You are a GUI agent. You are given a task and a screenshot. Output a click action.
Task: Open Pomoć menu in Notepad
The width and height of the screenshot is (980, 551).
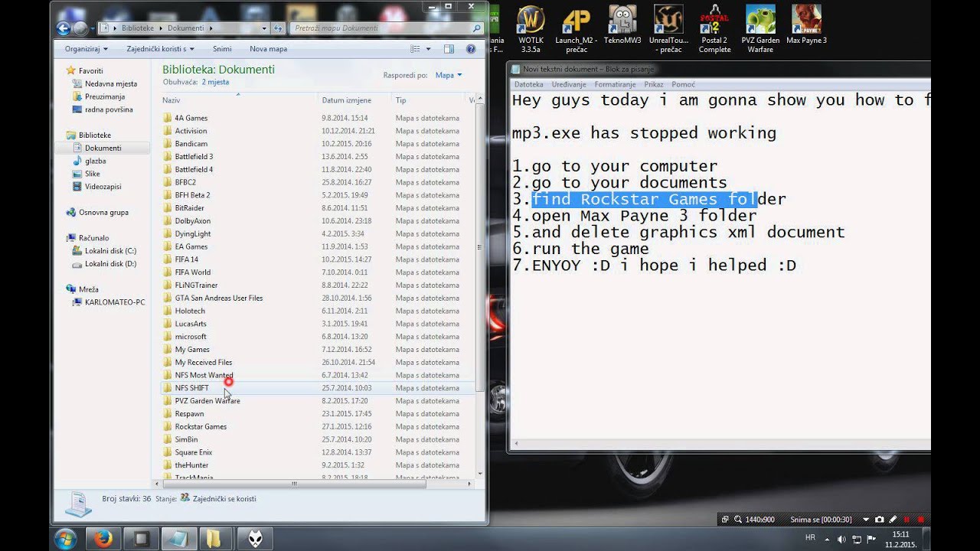(x=684, y=84)
